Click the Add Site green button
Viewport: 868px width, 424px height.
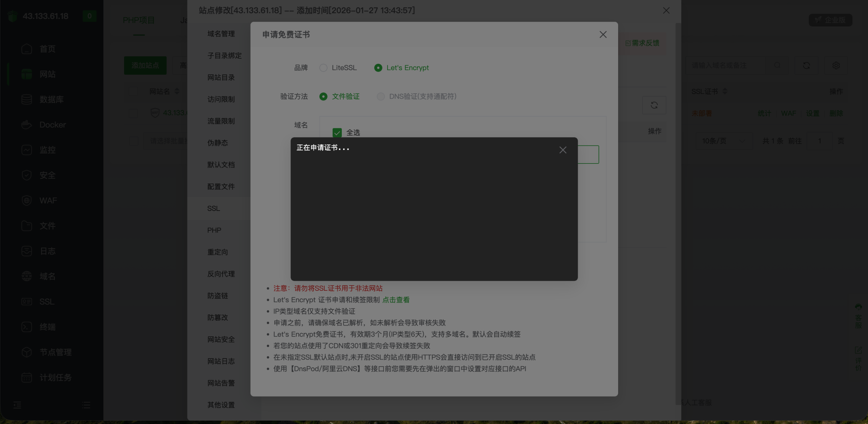(x=145, y=65)
